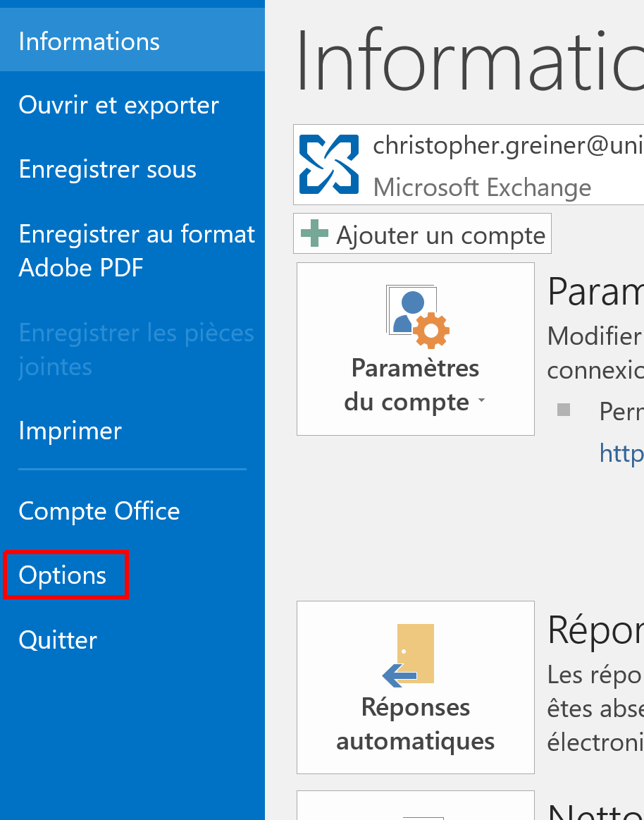Follow the blue http link
Screen dimensions: 644x820
[621, 452]
